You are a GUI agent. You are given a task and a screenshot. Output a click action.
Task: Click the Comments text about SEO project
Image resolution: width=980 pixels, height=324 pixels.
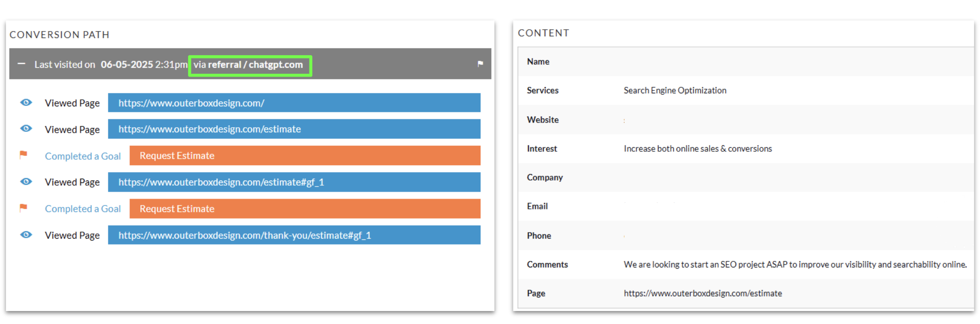coord(795,265)
